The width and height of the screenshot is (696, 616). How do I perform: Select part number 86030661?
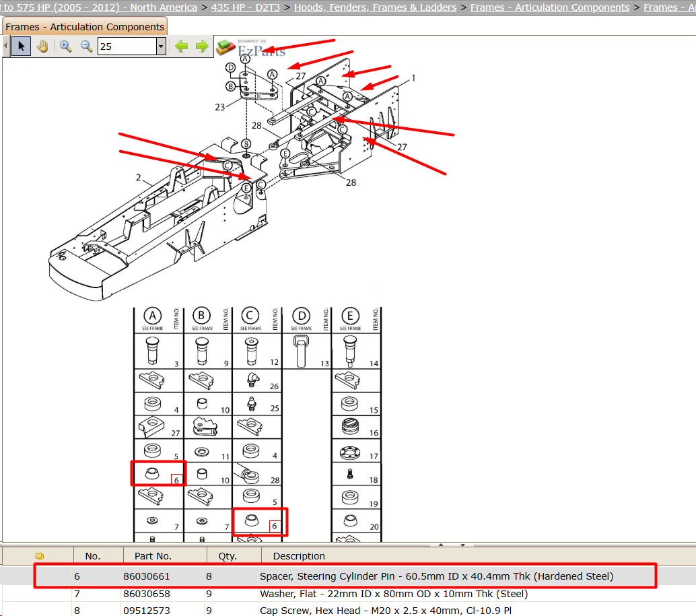coord(147,576)
